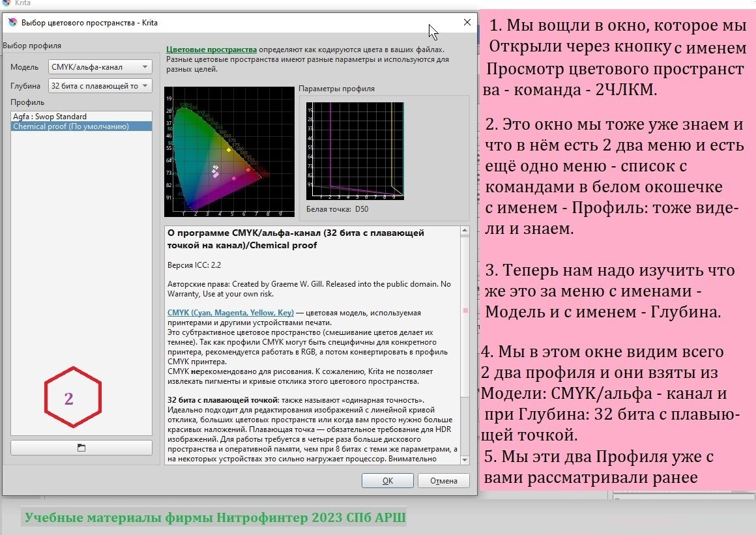
Task: Click the description heading О программе CMYK/альфа-канал
Action: click(x=295, y=239)
